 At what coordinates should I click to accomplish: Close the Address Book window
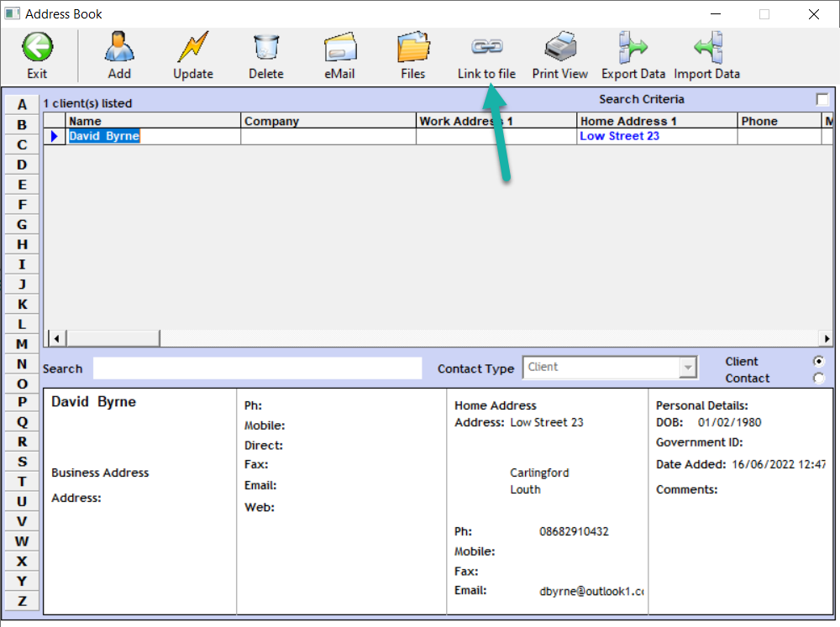coord(813,14)
